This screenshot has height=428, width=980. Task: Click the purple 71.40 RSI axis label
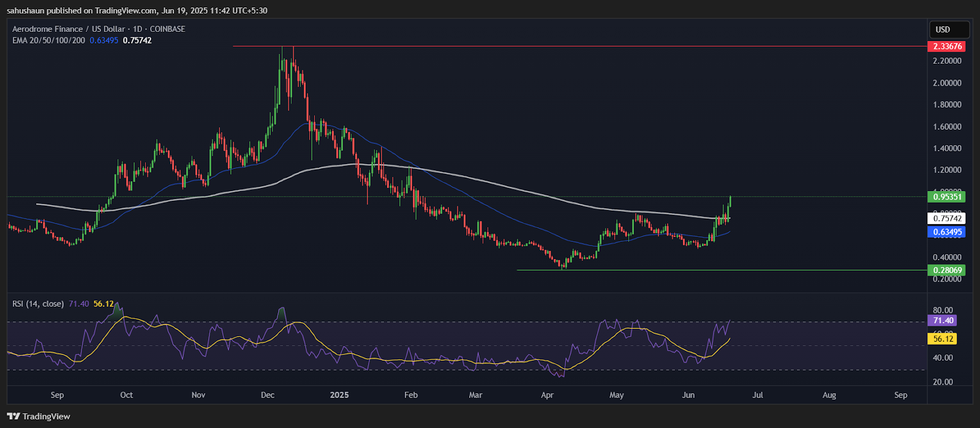943,321
